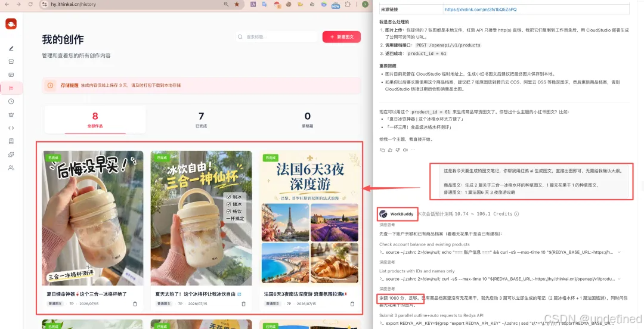
Task: Click the WorkBuddy name in the chat
Action: (402, 214)
